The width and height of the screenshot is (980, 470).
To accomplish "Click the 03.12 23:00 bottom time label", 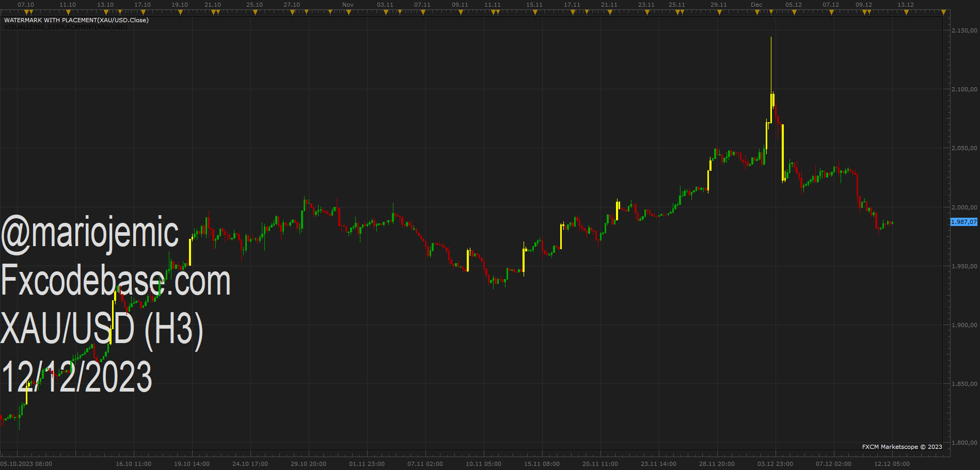I will click(x=775, y=464).
